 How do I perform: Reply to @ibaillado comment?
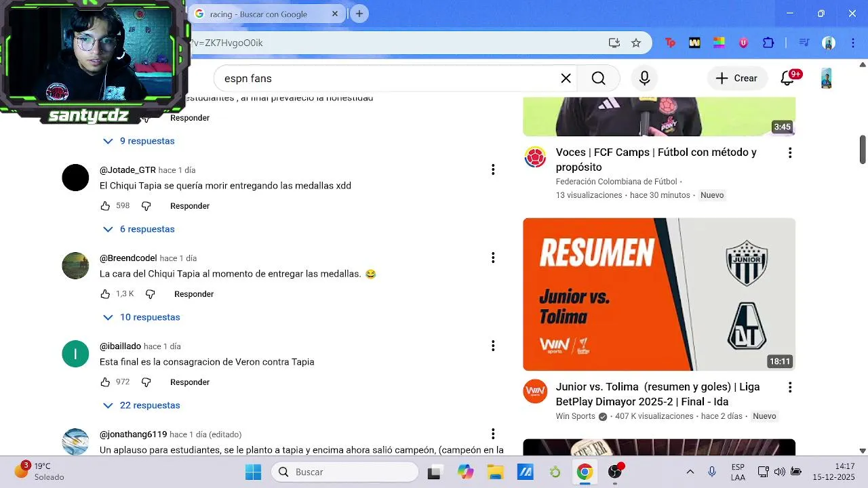(x=190, y=382)
